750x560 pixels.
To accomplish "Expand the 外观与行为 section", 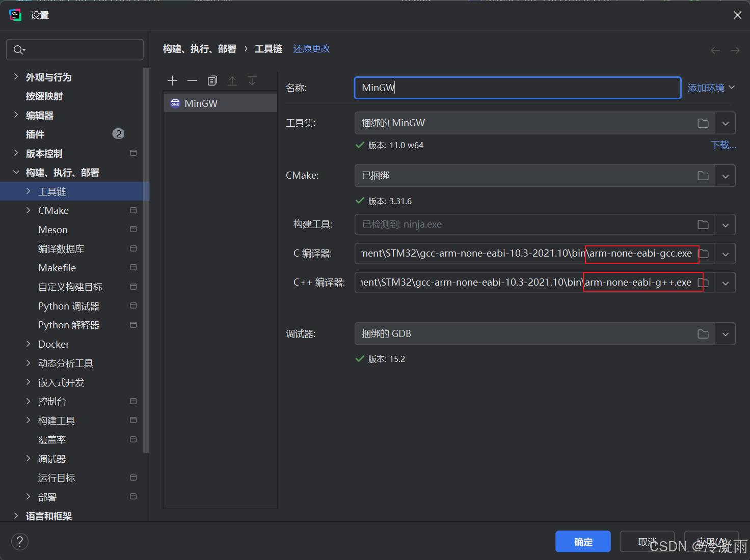I will (x=16, y=77).
